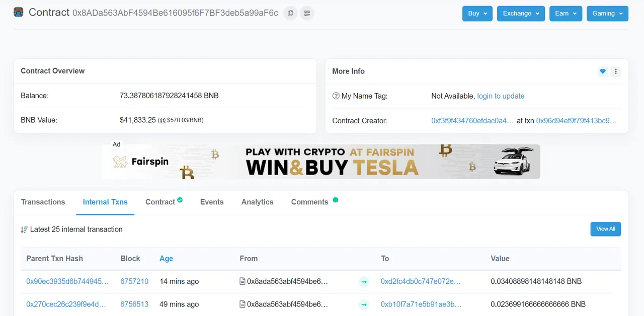Select the Internal Txns tab
The height and width of the screenshot is (316, 644).
point(105,202)
